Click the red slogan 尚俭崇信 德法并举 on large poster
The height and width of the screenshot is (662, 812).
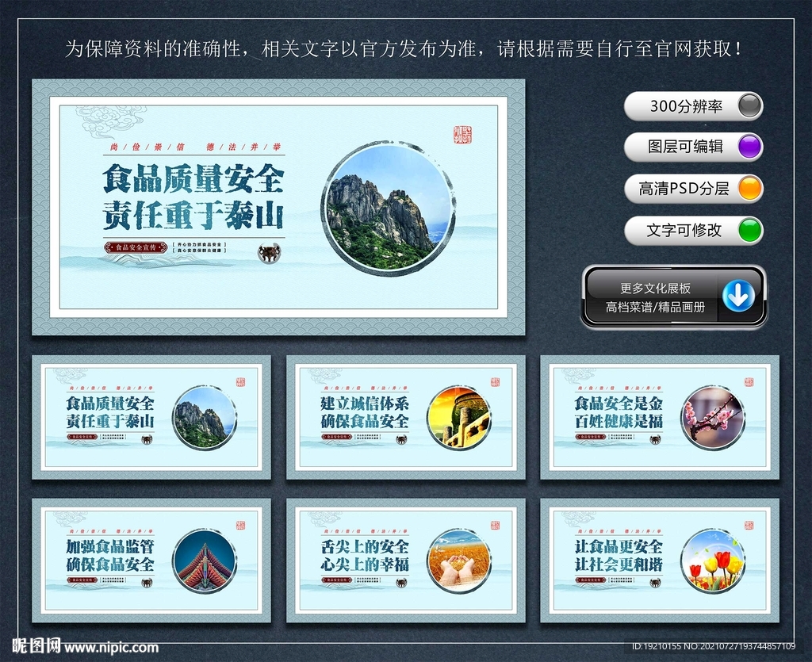[x=195, y=147]
